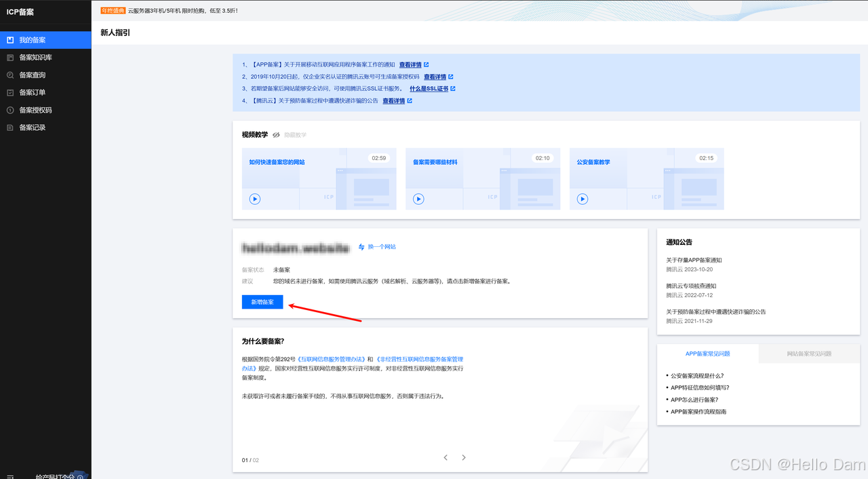
Task: Switch to 网站备案常见问题 tab
Action: 808,353
